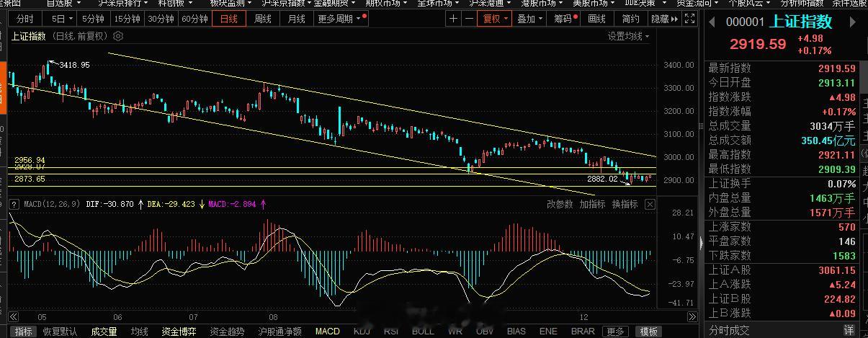Image resolution: width=868 pixels, height=338 pixels.
Task: Select the 分时 chart tab
Action: (24, 19)
